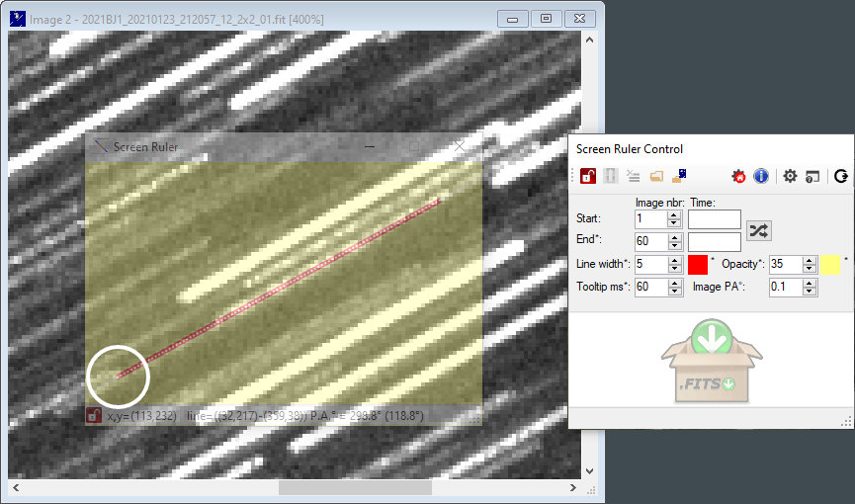Screen dimensions: 855x504
Task: Click the Opacity value input field
Action: (x=785, y=264)
